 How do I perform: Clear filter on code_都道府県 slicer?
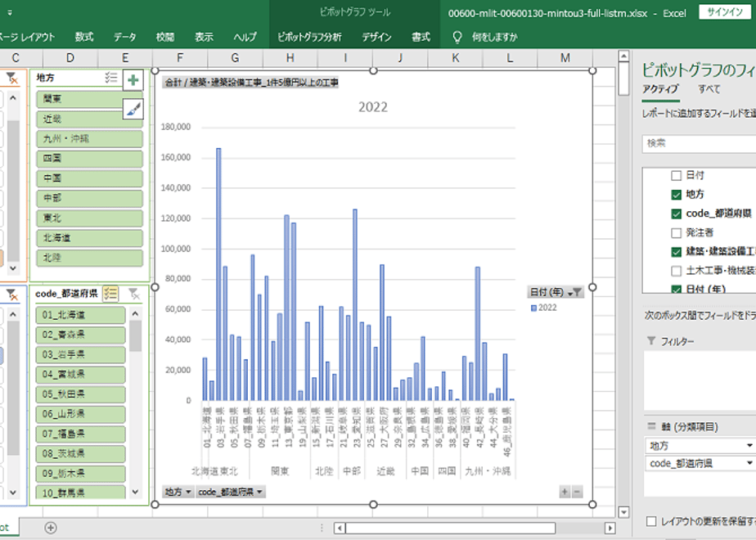click(x=134, y=294)
